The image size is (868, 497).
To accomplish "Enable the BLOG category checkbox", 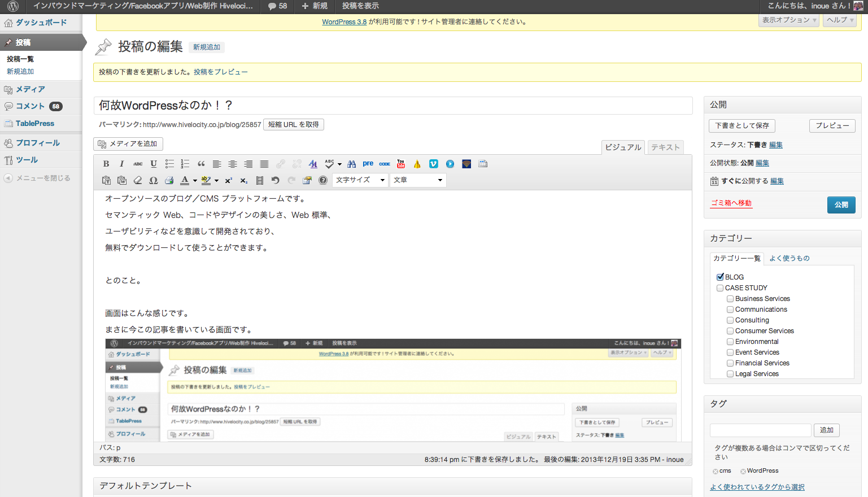I will click(x=720, y=277).
